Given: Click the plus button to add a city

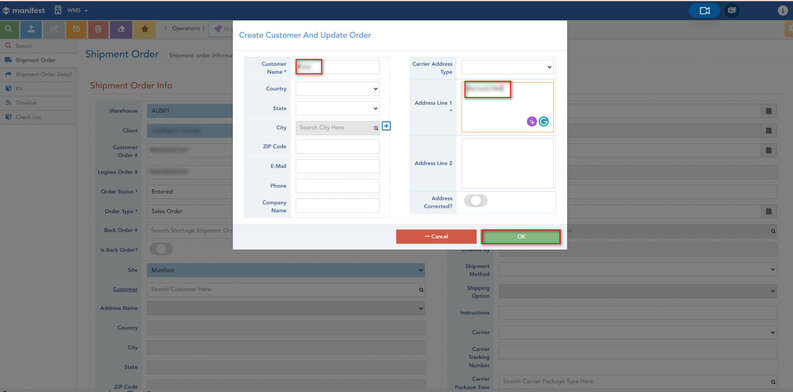Looking at the screenshot, I should click(x=386, y=126).
